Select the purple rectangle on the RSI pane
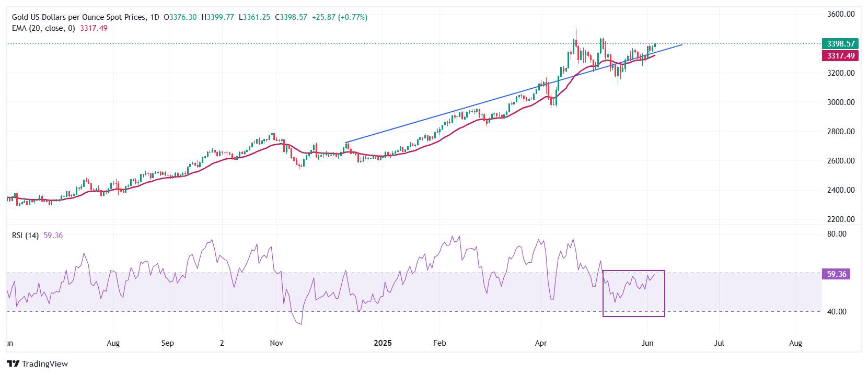This screenshot has width=868, height=375. (634, 294)
